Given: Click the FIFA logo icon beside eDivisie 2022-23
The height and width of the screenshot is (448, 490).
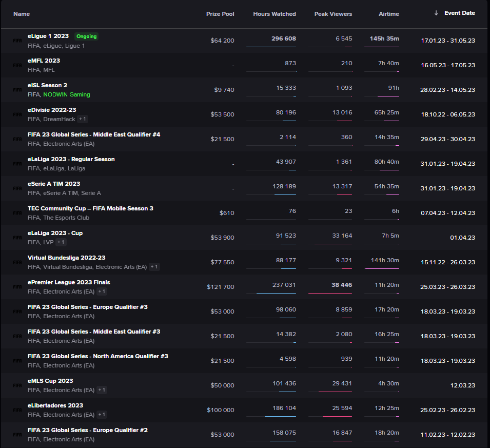Looking at the screenshot, I should coord(17,114).
